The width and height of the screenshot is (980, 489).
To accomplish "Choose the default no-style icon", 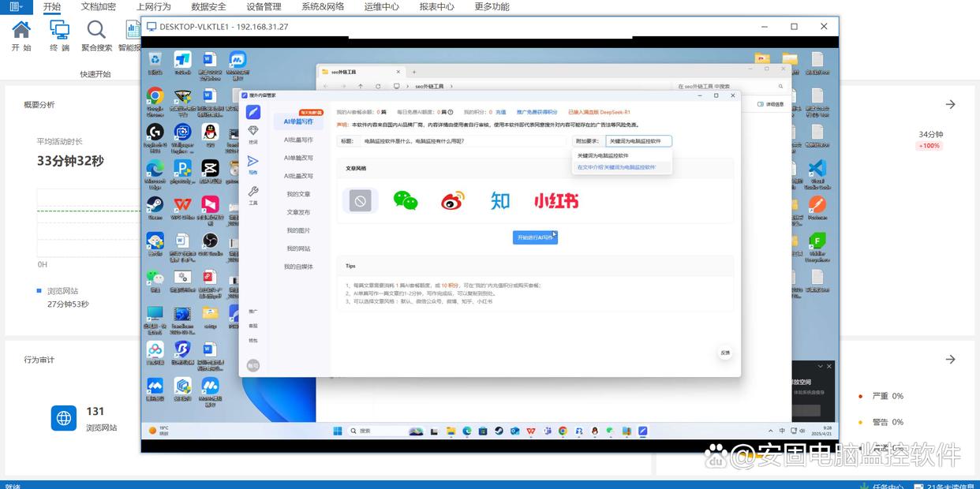I will point(360,201).
